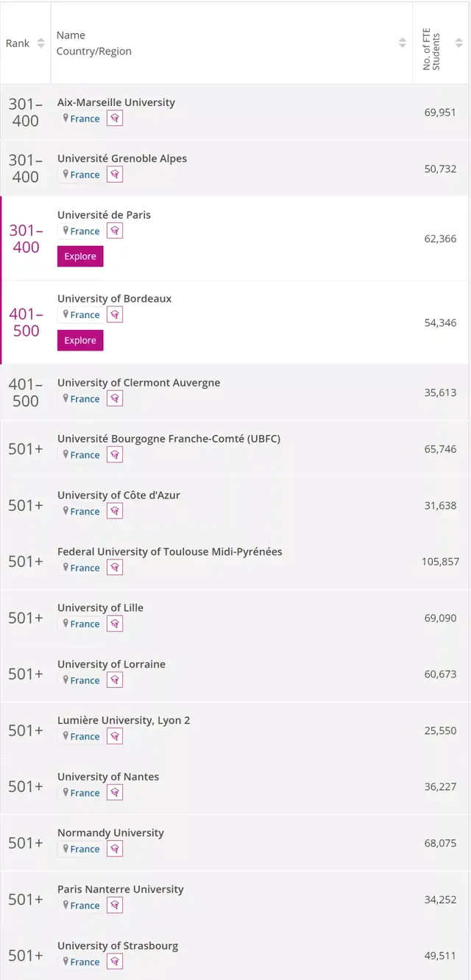
Task: Click France location link under University of Lorraine
Action: [x=85, y=680]
